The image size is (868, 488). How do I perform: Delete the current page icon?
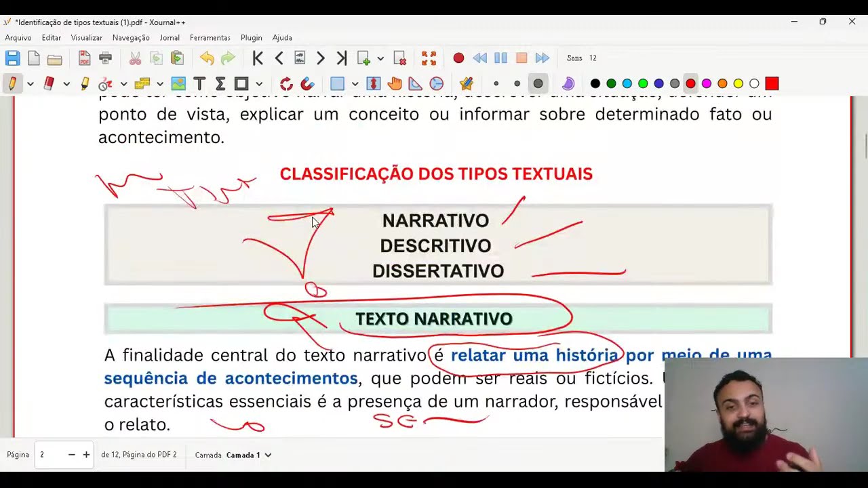point(399,58)
